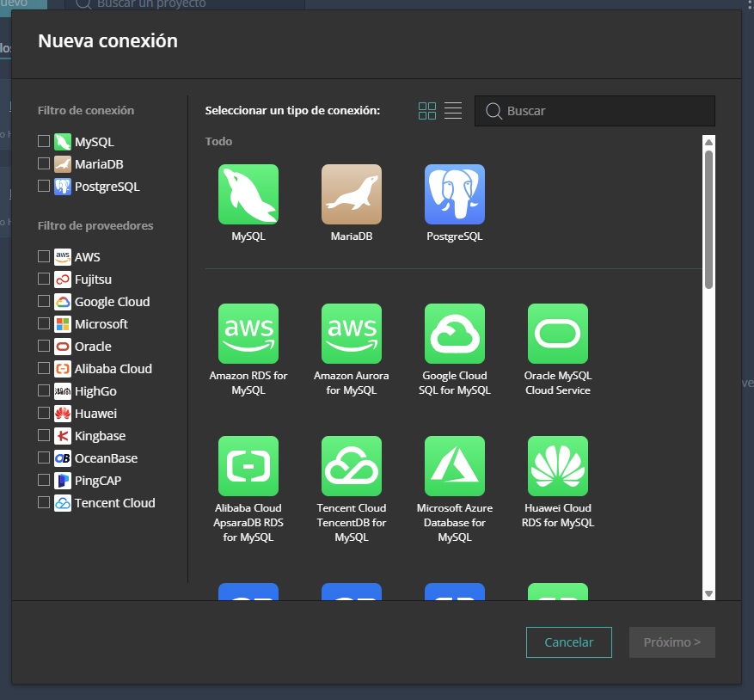Image resolution: width=754 pixels, height=700 pixels.
Task: Check the AWS provider filter
Action: click(x=44, y=257)
